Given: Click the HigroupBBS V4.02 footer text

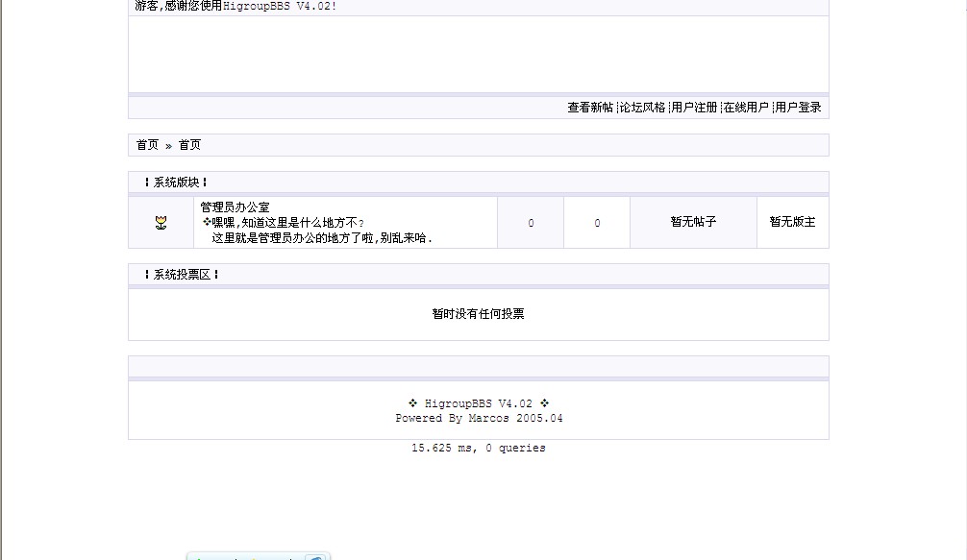Looking at the screenshot, I should tap(479, 403).
